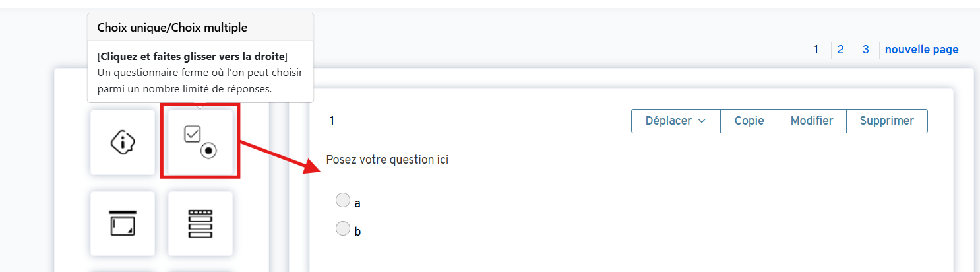Click the answer label text "a"
This screenshot has width=980, height=272.
[357, 203]
